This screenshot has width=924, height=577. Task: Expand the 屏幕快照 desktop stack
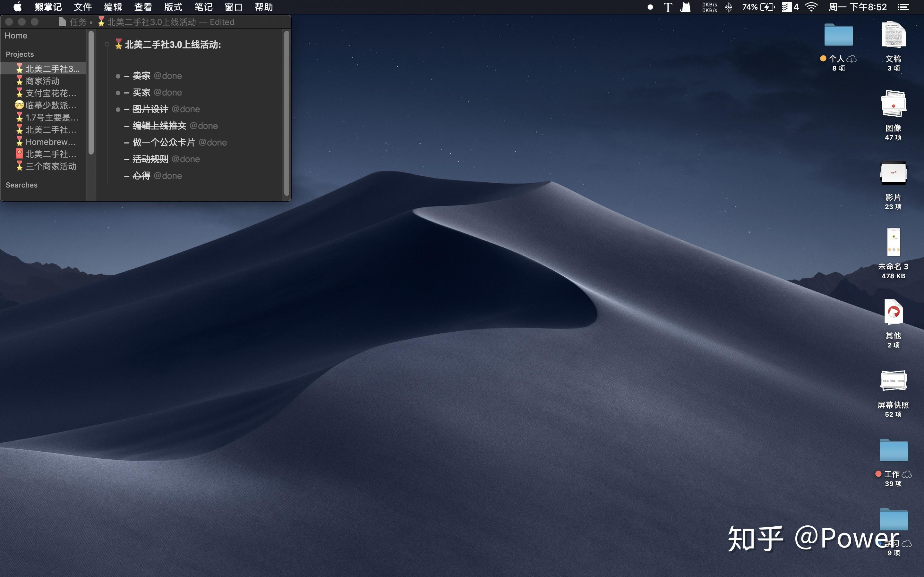[x=894, y=381]
